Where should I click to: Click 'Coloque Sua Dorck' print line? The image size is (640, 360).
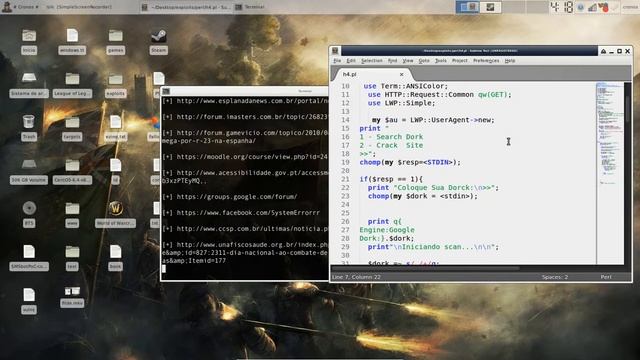(433, 188)
